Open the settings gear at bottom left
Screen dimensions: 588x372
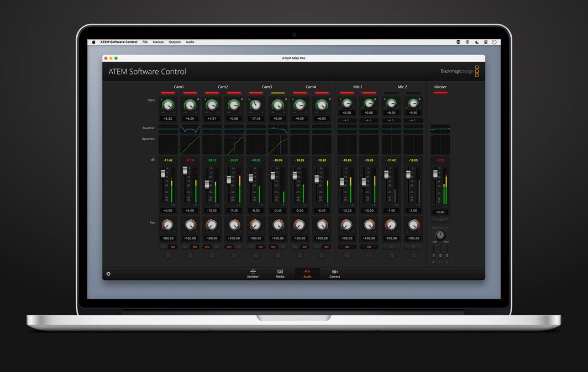point(108,274)
